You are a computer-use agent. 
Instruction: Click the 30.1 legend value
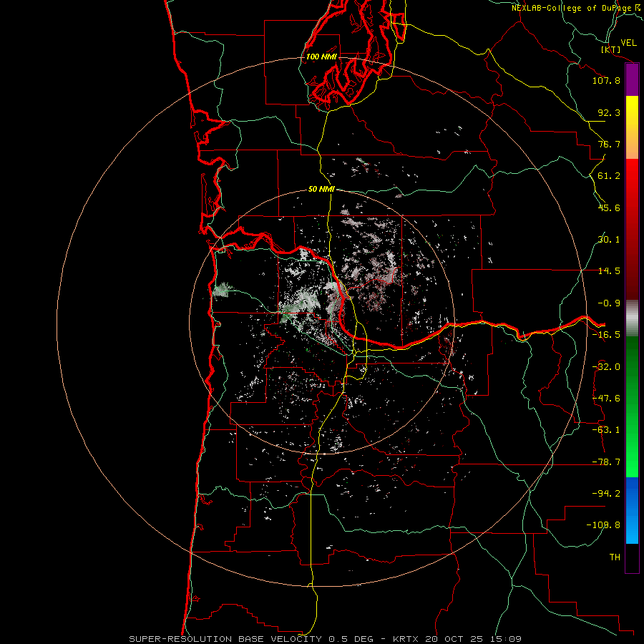pos(609,240)
